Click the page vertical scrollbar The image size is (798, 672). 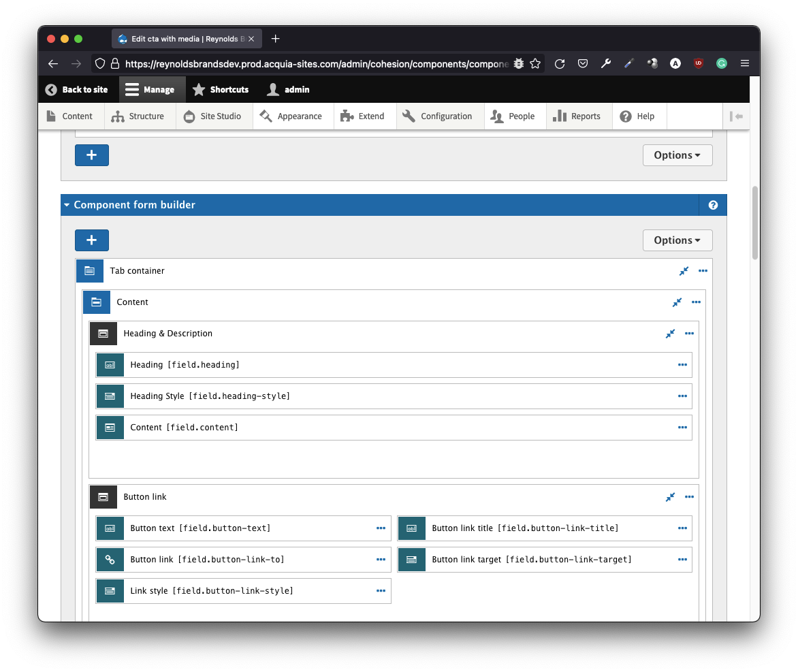pyautogui.click(x=754, y=225)
